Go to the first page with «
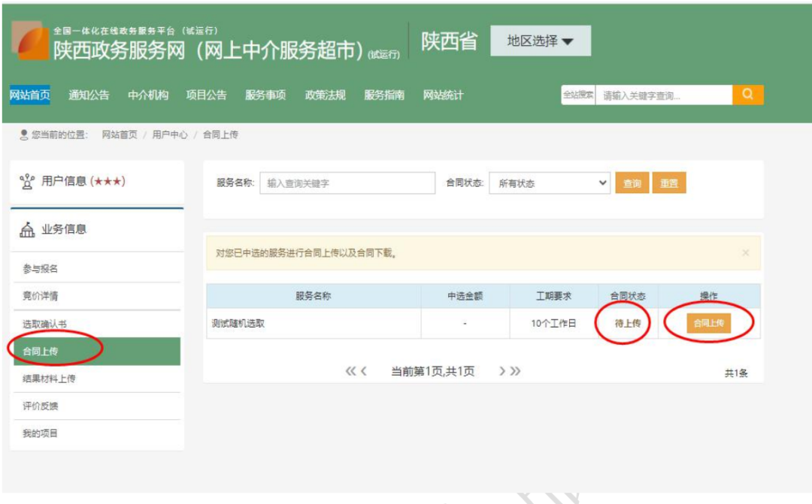This screenshot has width=812, height=504. [350, 371]
